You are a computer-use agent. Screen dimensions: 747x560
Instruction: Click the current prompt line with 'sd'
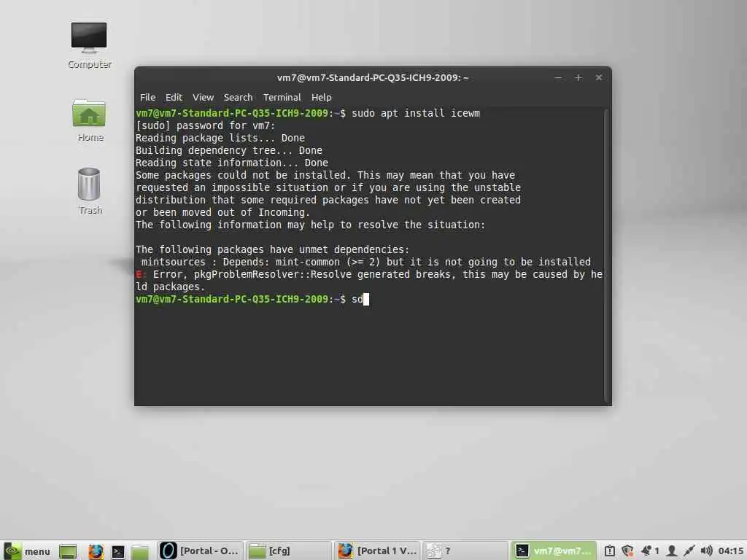252,299
